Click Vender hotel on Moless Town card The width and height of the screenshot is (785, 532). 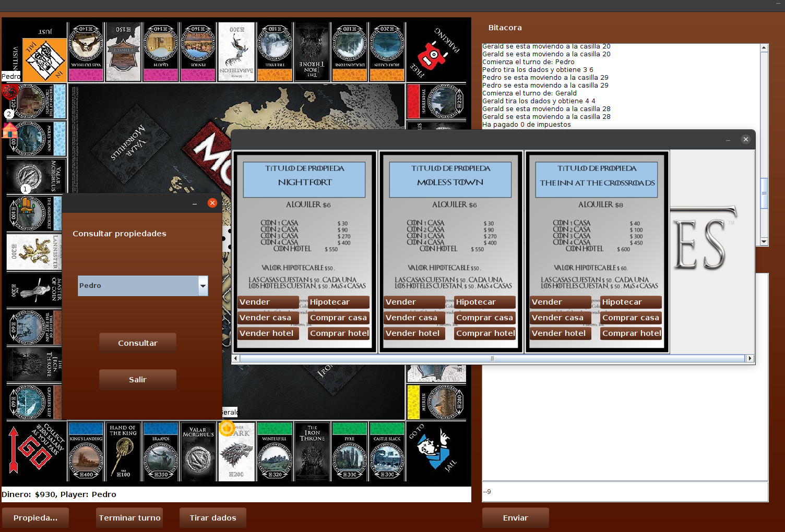414,333
